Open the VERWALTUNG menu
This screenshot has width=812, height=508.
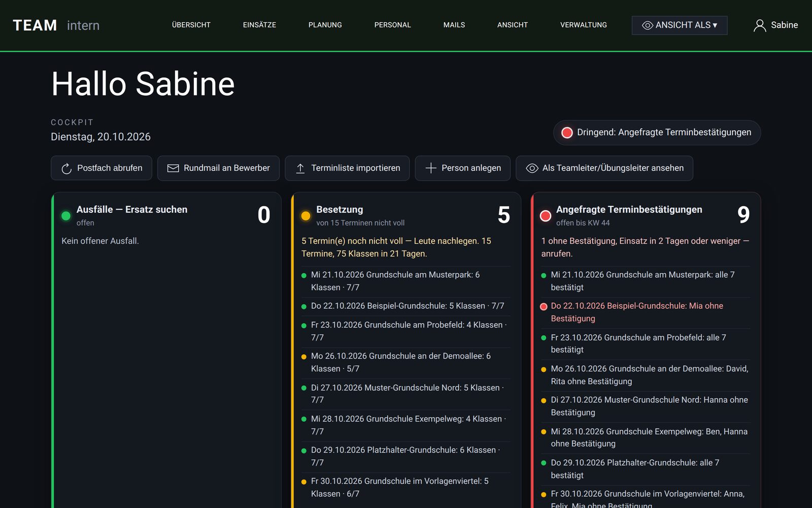click(584, 25)
